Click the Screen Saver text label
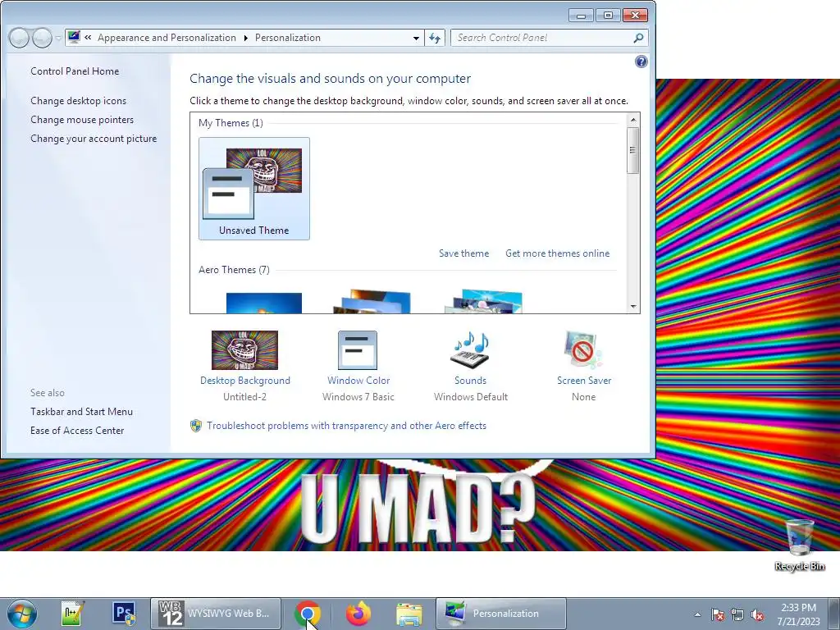840x630 pixels. click(584, 381)
